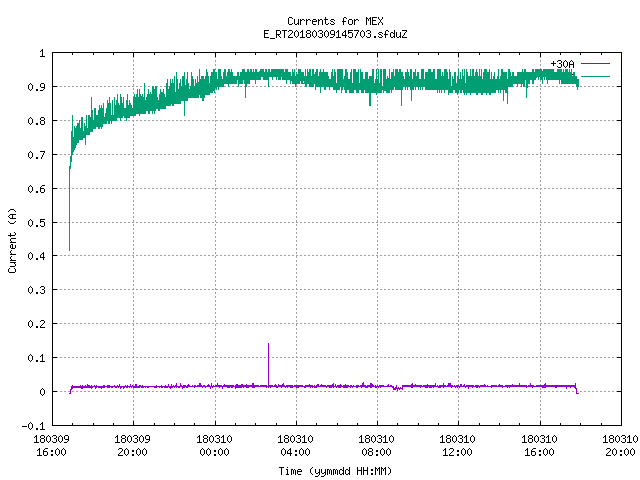Screen dimensions: 640x480
Task: Click the x-axis label '180310 16:00'
Action: coord(539,446)
